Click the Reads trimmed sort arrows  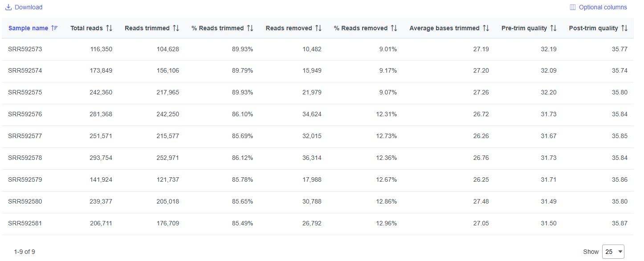point(176,28)
